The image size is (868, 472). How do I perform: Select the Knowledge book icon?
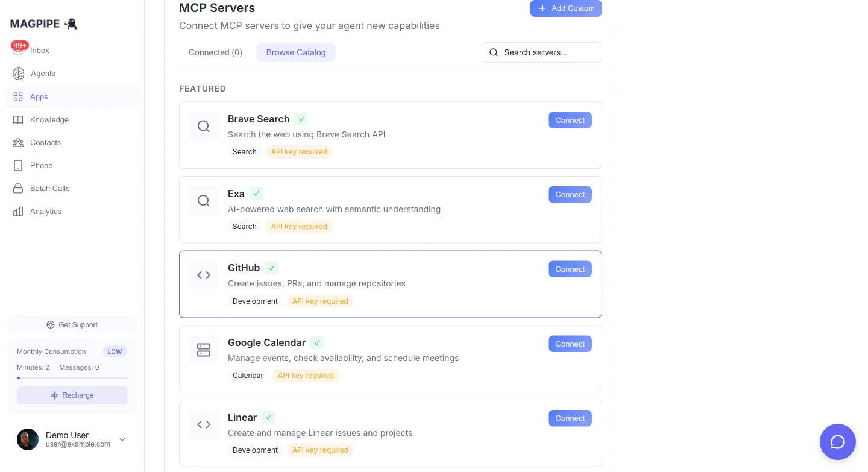(18, 120)
